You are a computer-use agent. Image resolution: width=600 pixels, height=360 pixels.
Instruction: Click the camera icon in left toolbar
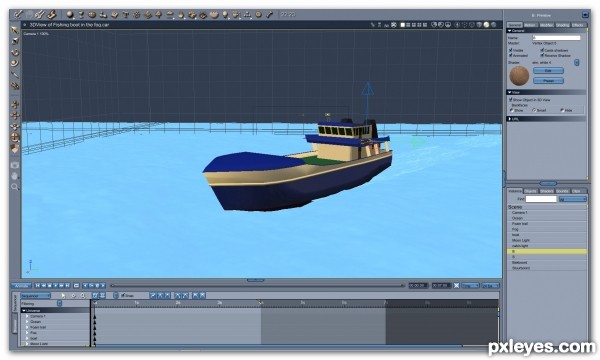point(15,165)
